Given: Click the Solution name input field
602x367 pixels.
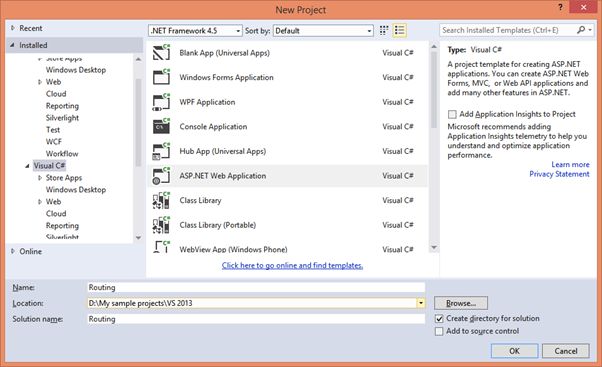Looking at the screenshot, I should tap(256, 319).
